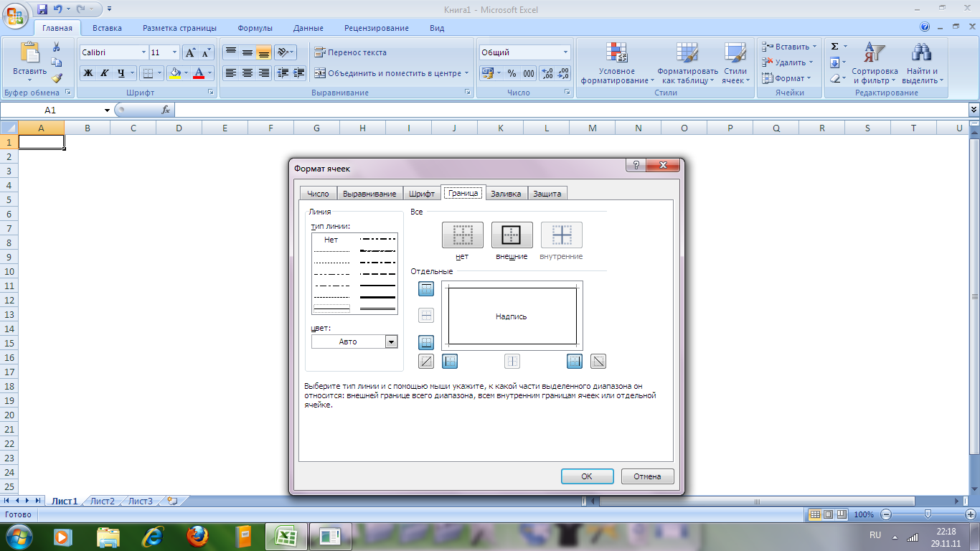The height and width of the screenshot is (551, 980).
Task: Click the Copy icon in clipboard group
Action: coord(57,62)
